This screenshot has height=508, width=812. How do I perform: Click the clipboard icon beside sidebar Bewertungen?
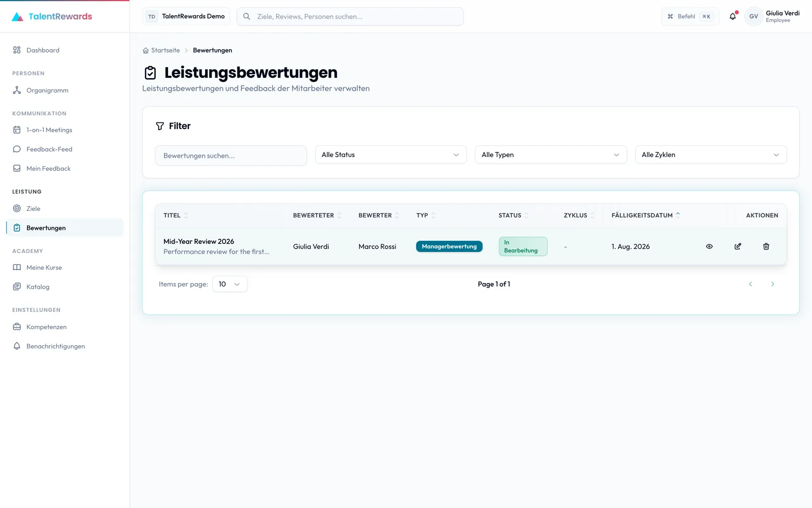pyautogui.click(x=17, y=228)
